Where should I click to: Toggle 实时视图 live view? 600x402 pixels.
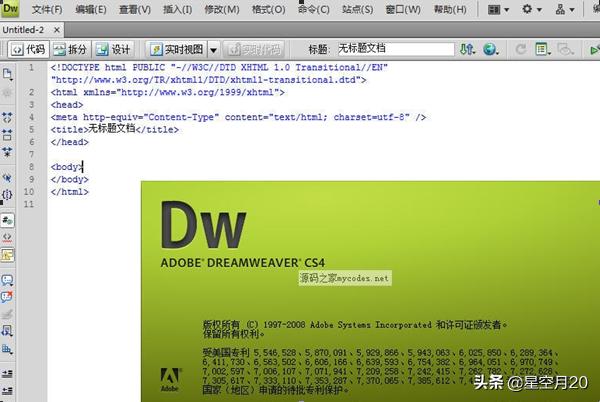point(176,49)
